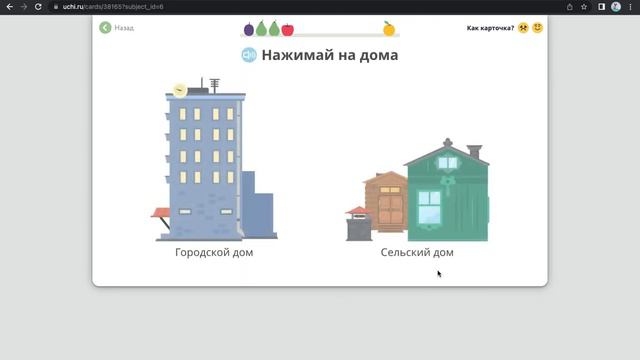Open the browser three-dot menu
Viewport: 640px width, 360px height.
[x=631, y=7]
